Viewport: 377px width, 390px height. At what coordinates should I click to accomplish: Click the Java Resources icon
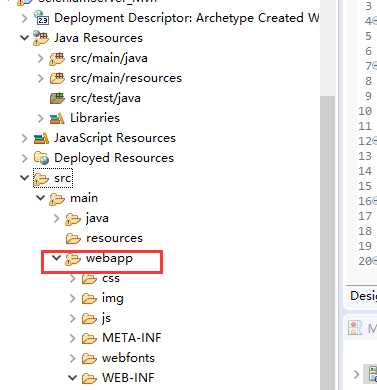[41, 38]
